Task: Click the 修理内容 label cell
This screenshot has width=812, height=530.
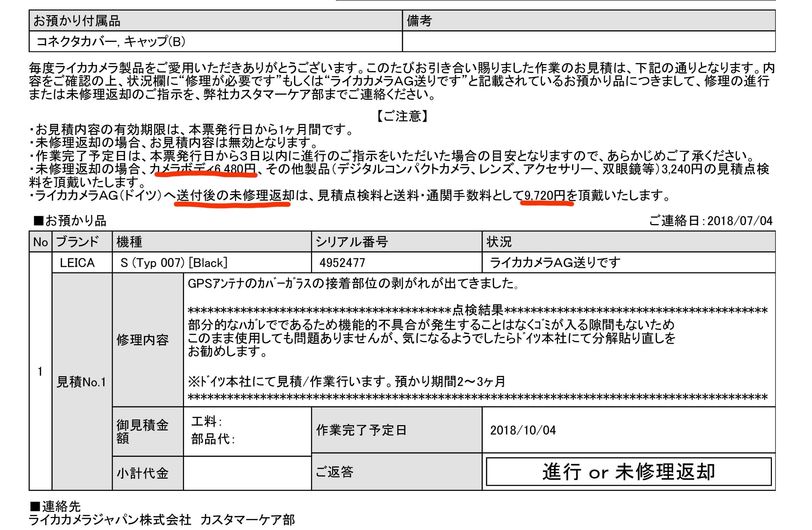Action: [x=148, y=340]
